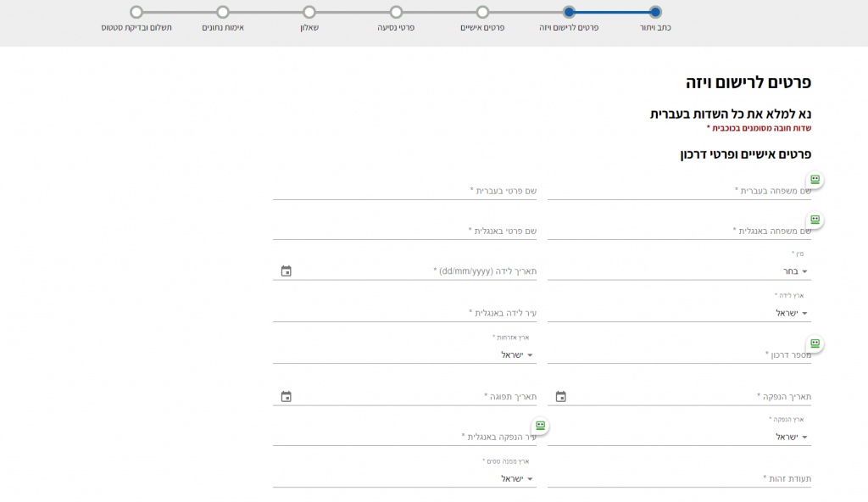The image size is (868, 502).
Task: Click the ID number (תעודת זהות) field
Action: click(678, 479)
